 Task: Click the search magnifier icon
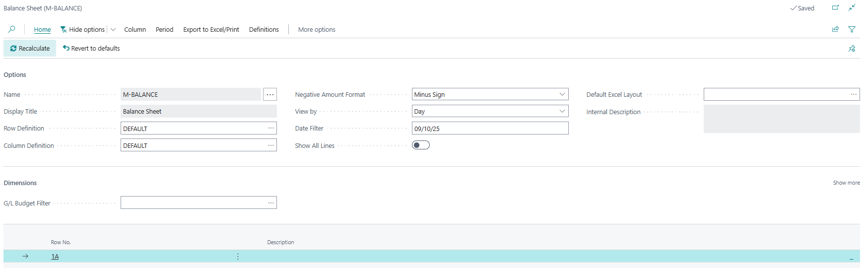point(12,29)
